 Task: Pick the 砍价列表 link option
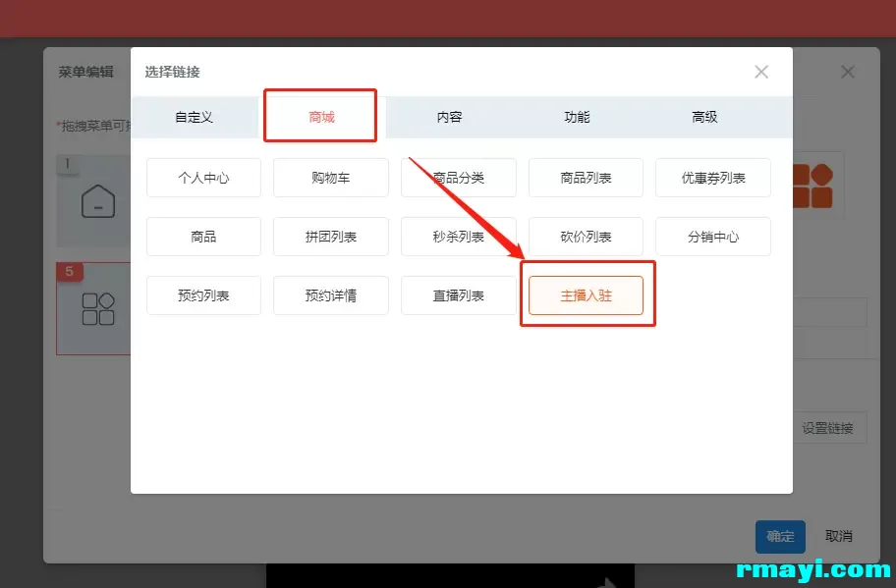[x=586, y=237]
